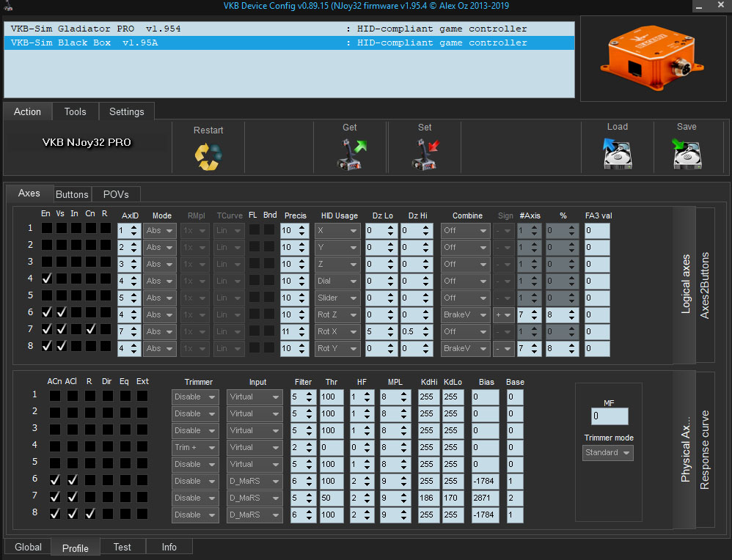Open the Info bottom tab
Screen dimensions: 732x560
169,547
